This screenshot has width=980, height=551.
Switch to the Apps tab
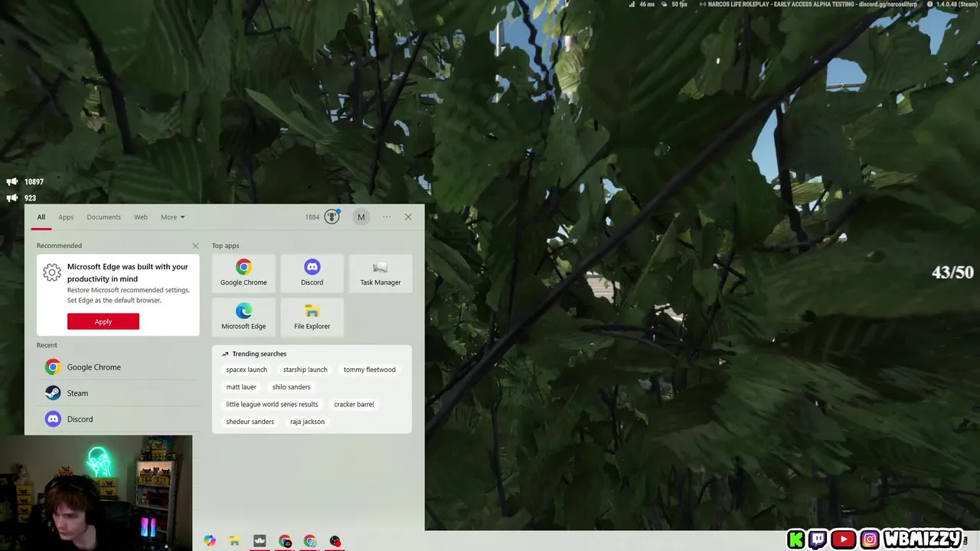pos(66,217)
